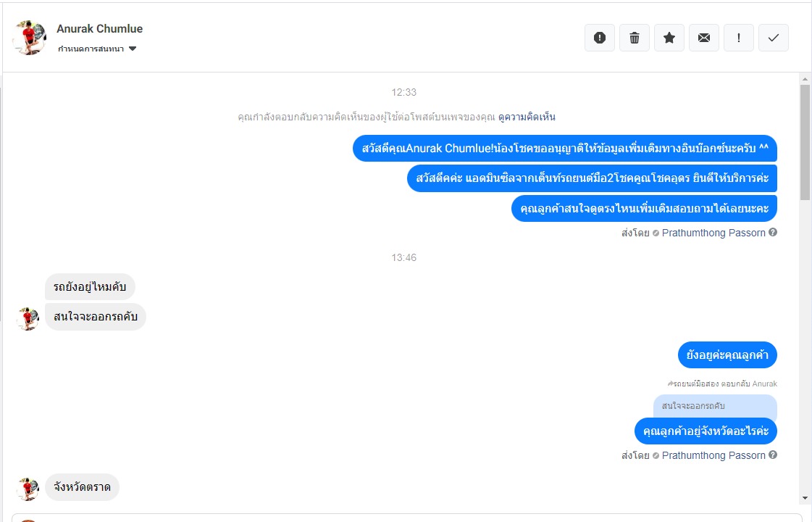Click the vertical chat scrollbar thumb

pyautogui.click(x=805, y=142)
